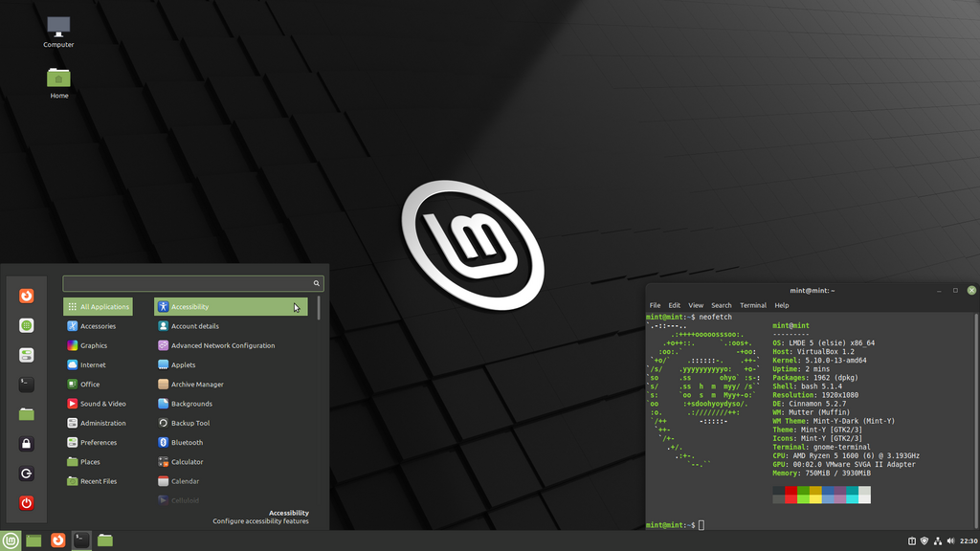Launch Calculator from the application list
980x551 pixels.
(x=231, y=462)
